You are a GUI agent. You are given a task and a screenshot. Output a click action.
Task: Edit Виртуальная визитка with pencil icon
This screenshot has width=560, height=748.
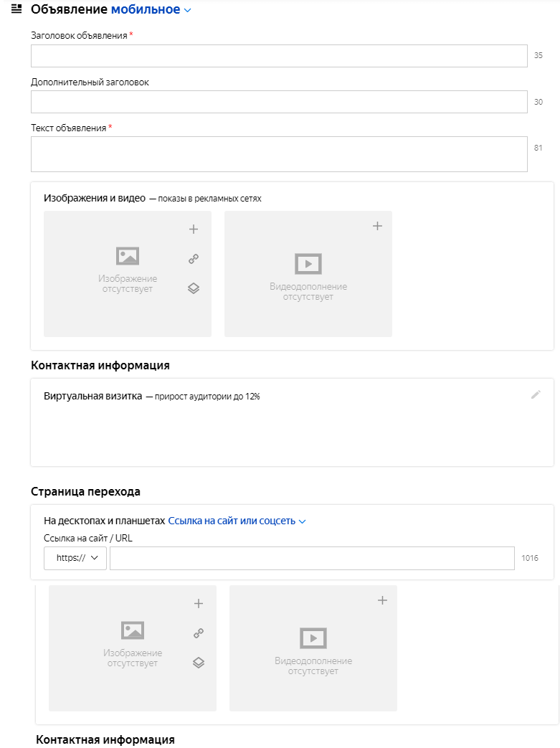536,394
